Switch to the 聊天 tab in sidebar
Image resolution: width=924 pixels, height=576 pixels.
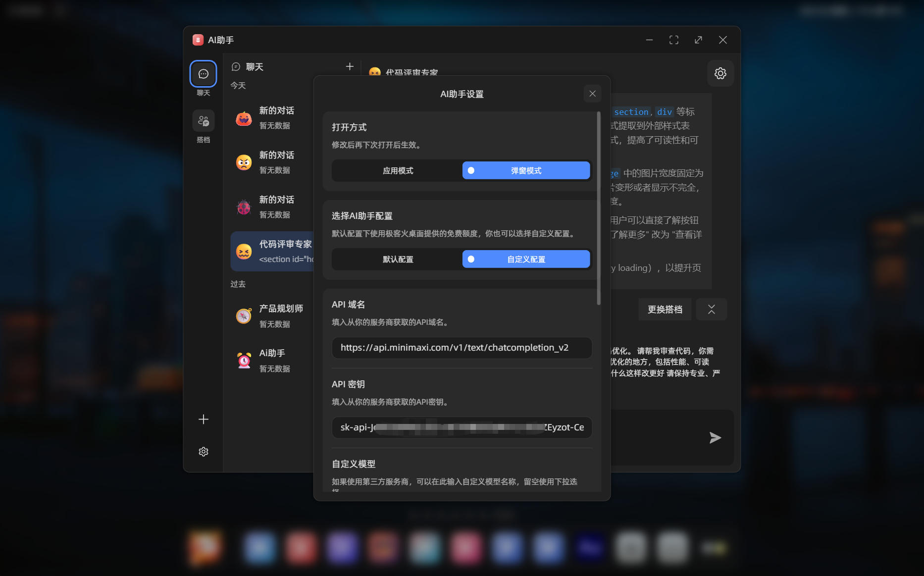203,78
